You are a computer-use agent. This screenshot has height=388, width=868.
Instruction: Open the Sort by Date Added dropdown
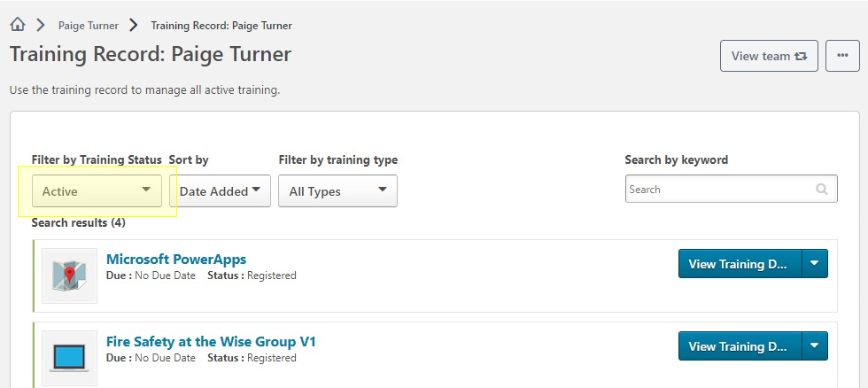[x=220, y=191]
